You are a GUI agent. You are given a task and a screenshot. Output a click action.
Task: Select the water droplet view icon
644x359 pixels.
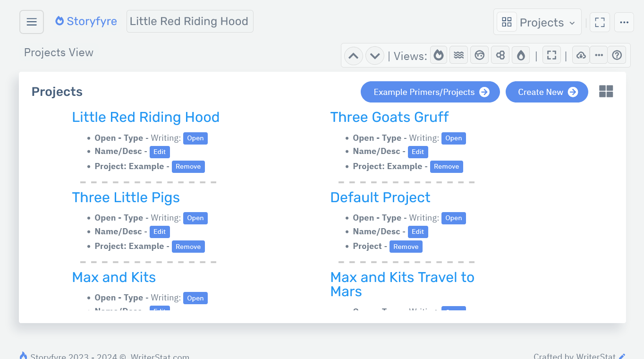tap(520, 55)
